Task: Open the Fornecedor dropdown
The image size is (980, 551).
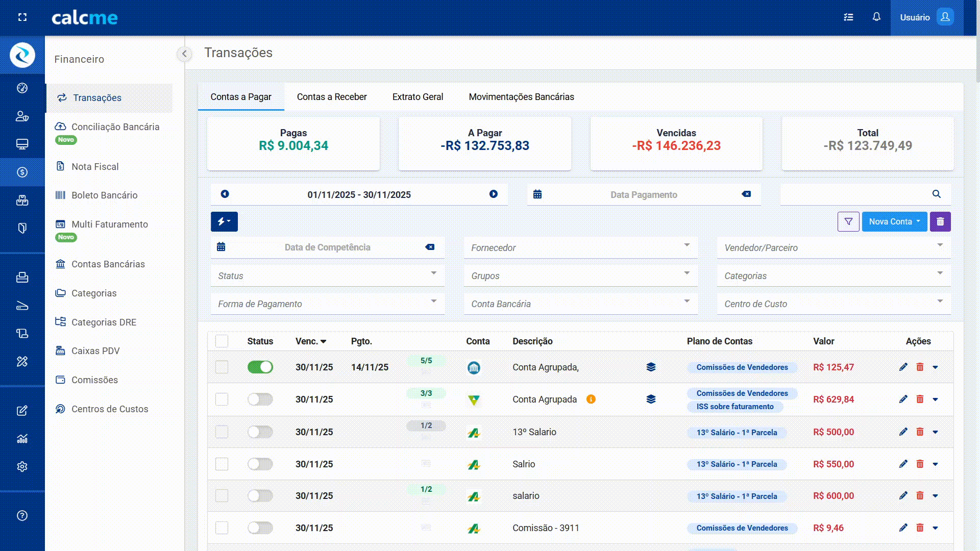Action: (x=580, y=247)
